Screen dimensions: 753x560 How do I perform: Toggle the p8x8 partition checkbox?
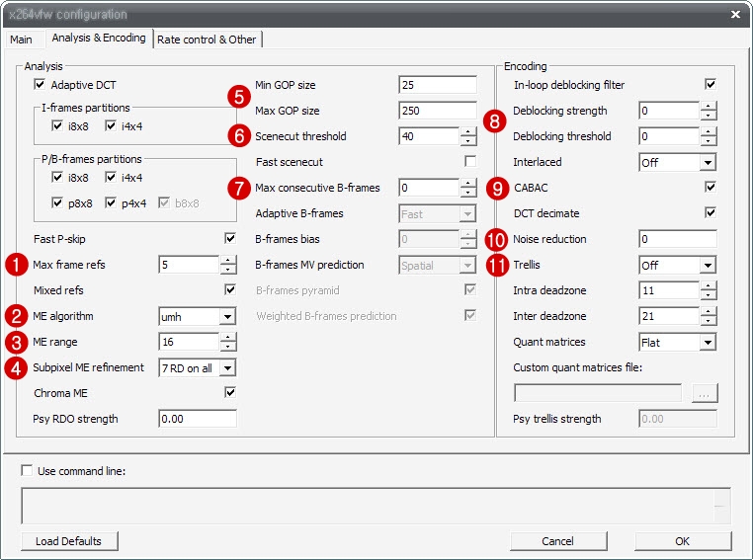tap(56, 202)
